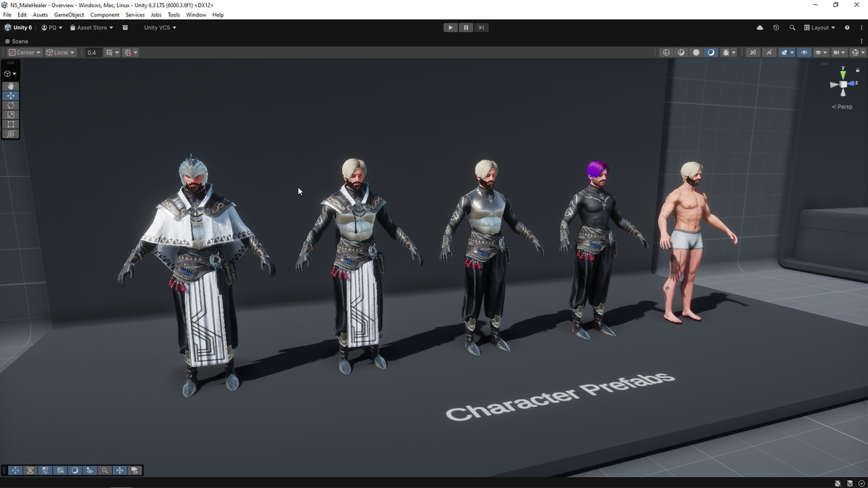Toggle scene lighting moon icon
Image resolution: width=868 pixels, height=488 pixels.
click(711, 53)
